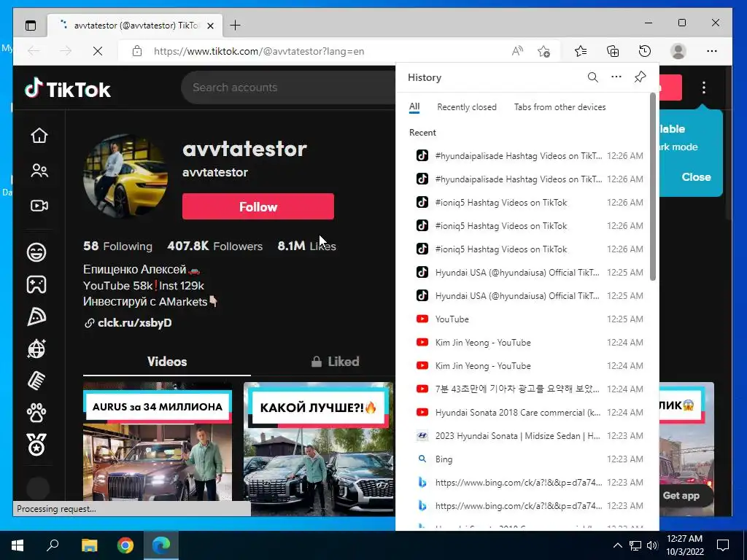This screenshot has height=560, width=747.
Task: Click 407.8K Followers count
Action: [215, 246]
